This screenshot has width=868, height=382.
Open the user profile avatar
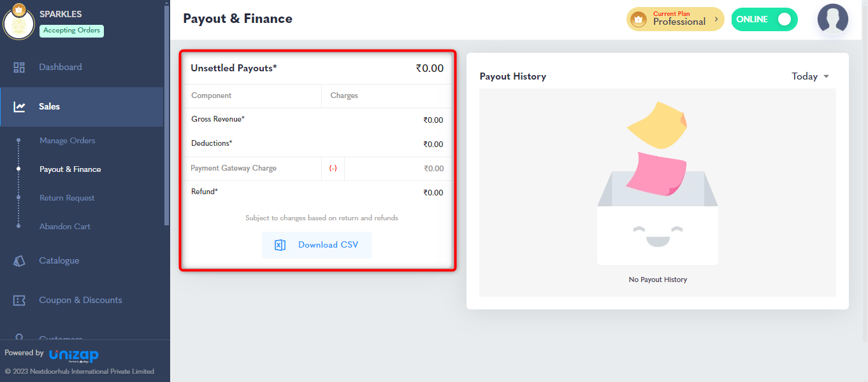coord(832,19)
